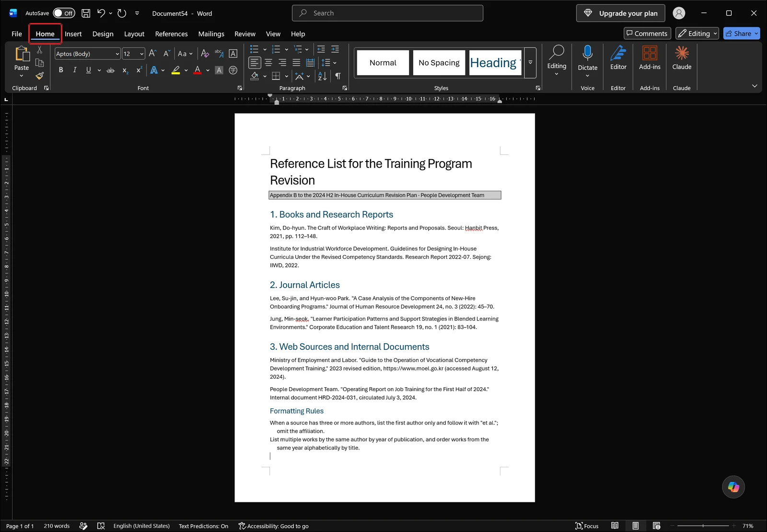Redo the last action
This screenshot has width=767, height=532.
122,13
